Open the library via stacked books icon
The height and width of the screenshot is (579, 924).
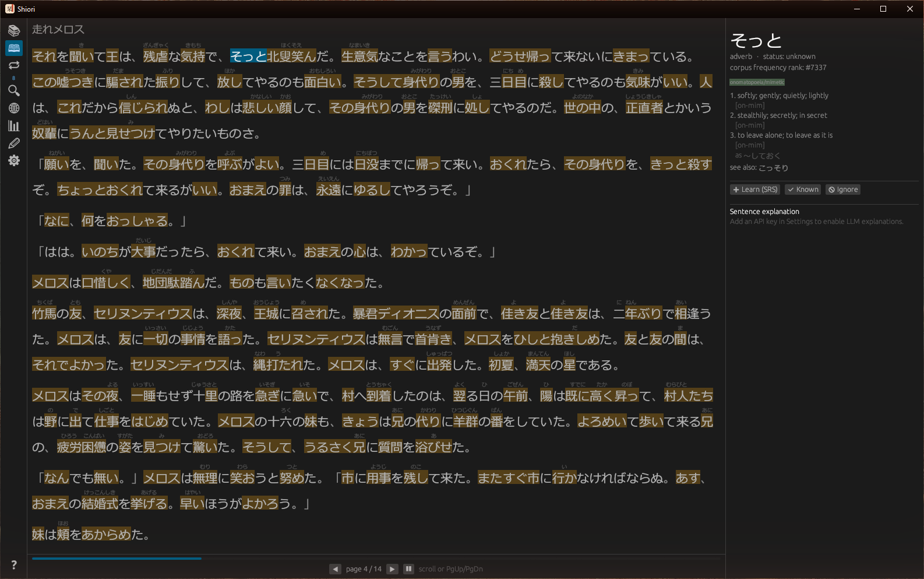[14, 30]
